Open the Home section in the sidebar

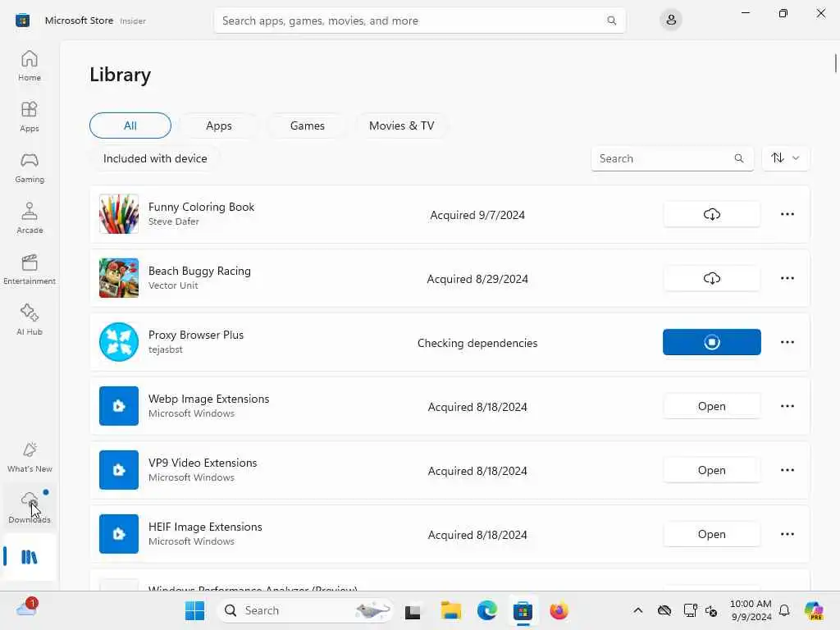point(30,66)
